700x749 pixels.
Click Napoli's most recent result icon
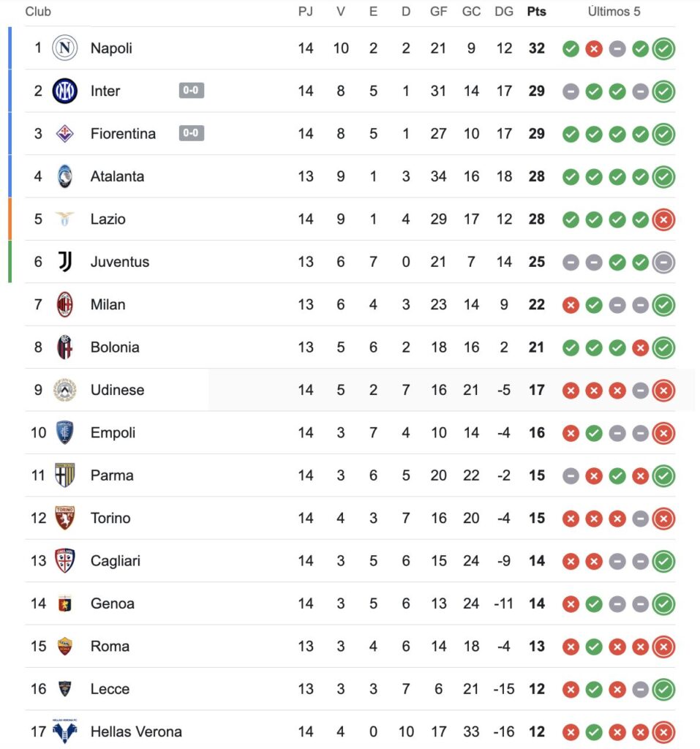pos(663,49)
